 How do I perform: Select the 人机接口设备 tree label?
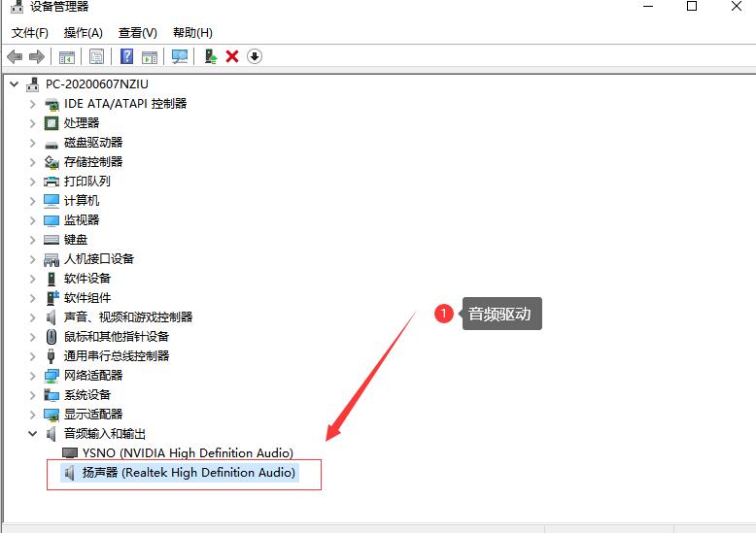tap(99, 259)
